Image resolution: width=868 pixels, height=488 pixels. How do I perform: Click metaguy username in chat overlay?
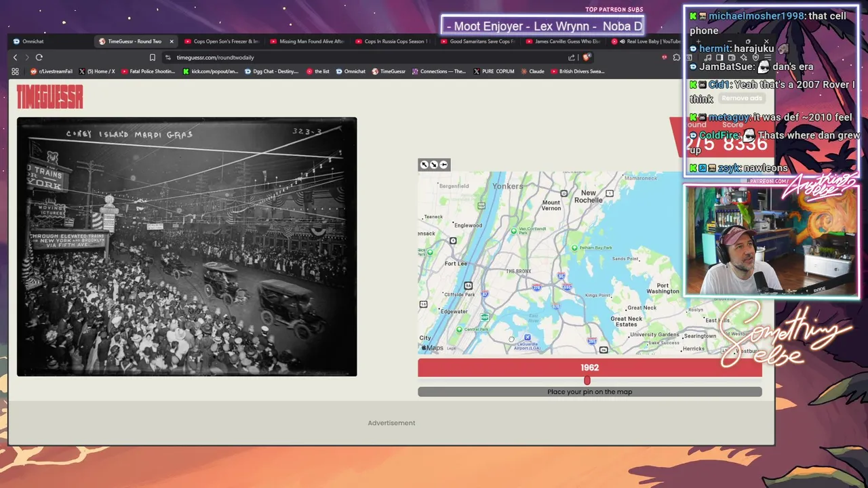728,117
